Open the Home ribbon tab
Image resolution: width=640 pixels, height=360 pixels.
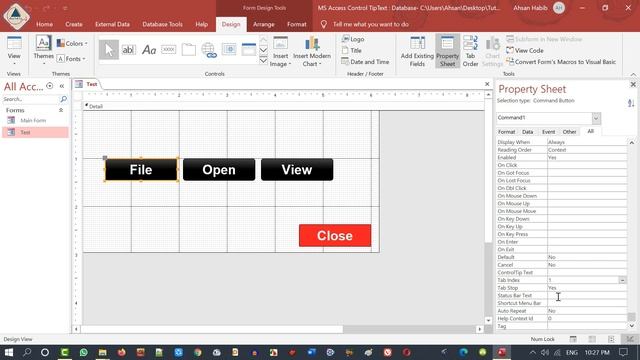click(x=44, y=24)
